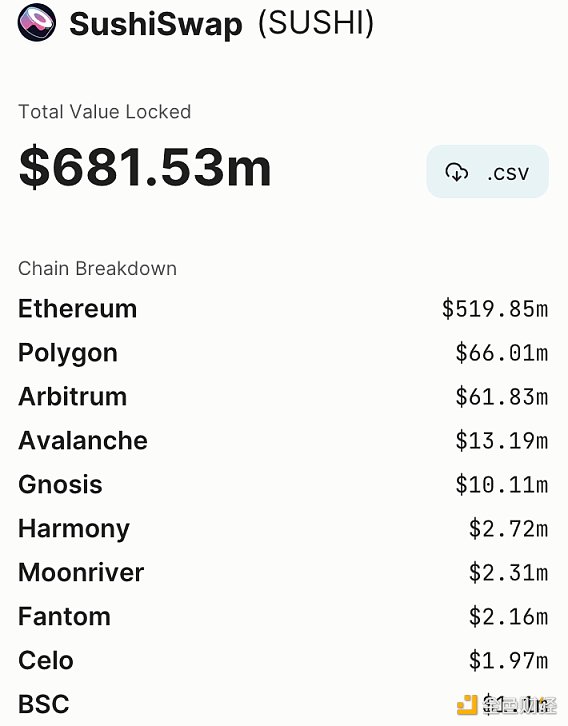Viewport: 568px width, 726px height.
Task: Click the SUSHI ticker symbol
Action: [x=316, y=23]
